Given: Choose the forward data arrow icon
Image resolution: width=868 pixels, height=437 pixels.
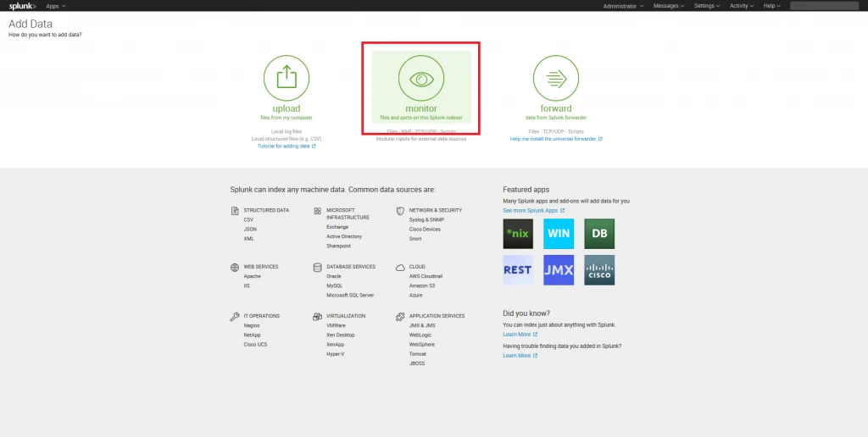Looking at the screenshot, I should (556, 78).
